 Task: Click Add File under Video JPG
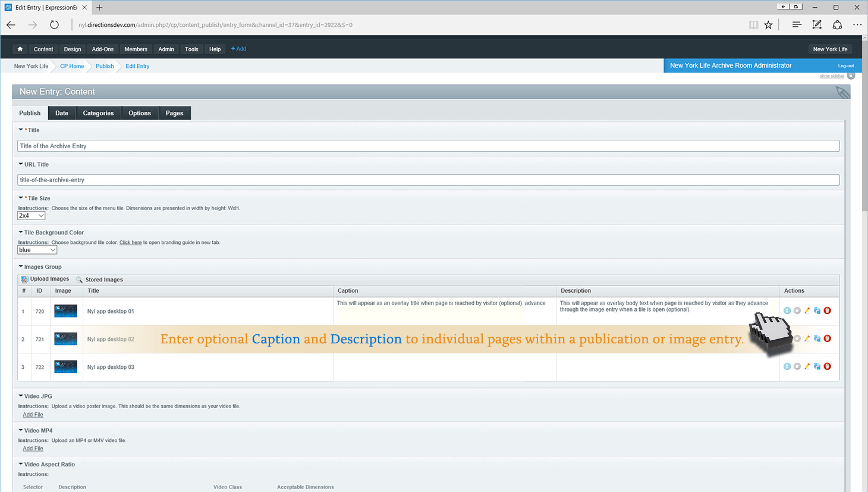33,415
